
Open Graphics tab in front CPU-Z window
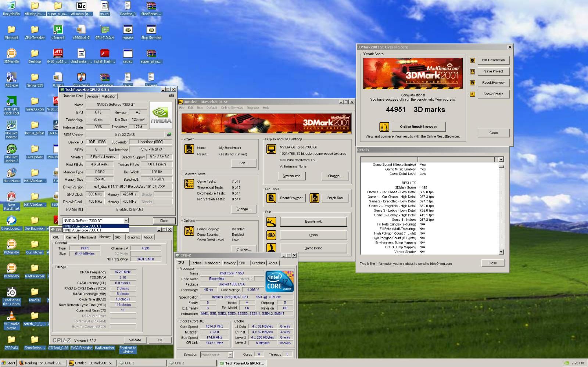coord(258,263)
